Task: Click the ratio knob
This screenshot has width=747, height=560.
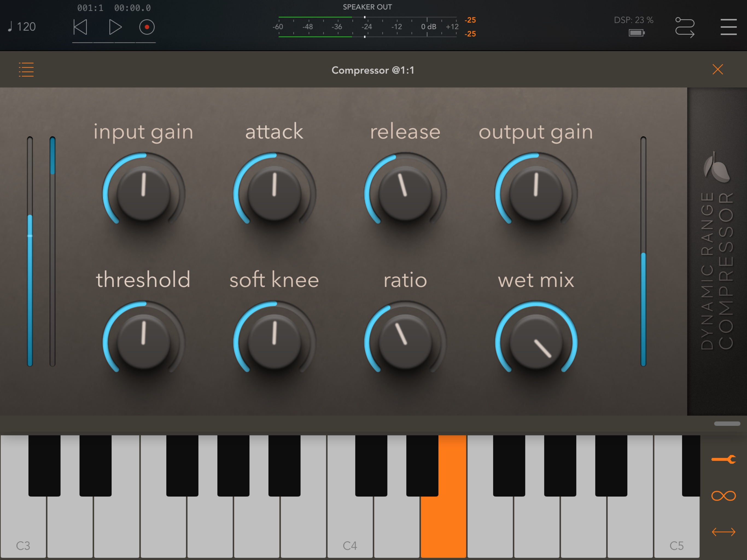Action: [405, 342]
